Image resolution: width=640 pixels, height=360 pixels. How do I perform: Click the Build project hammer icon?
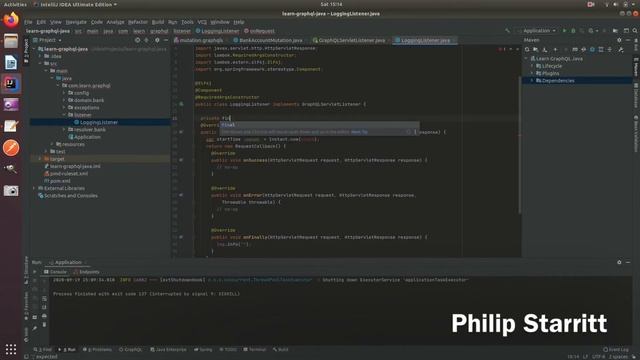pyautogui.click(x=507, y=31)
